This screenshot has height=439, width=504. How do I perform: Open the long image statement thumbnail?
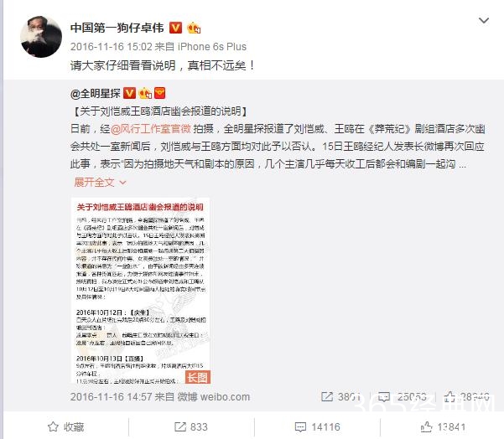pos(140,291)
